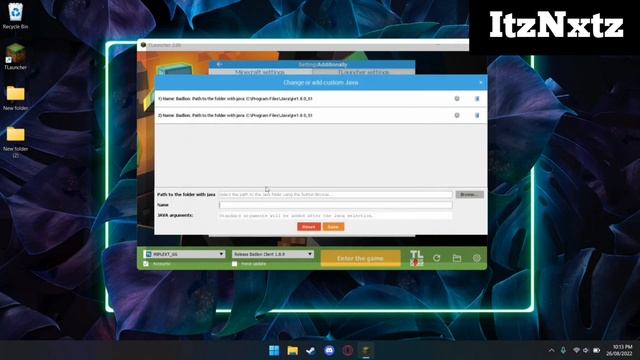This screenshot has width=640, height=360.
Task: Click the battery tray icon
Action: (x=596, y=351)
